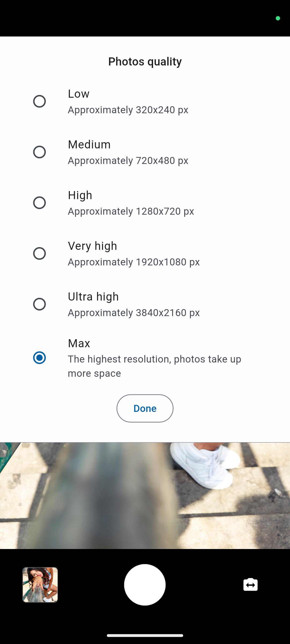Pick the Ultra high radio button
The width and height of the screenshot is (290, 644).
tap(39, 304)
